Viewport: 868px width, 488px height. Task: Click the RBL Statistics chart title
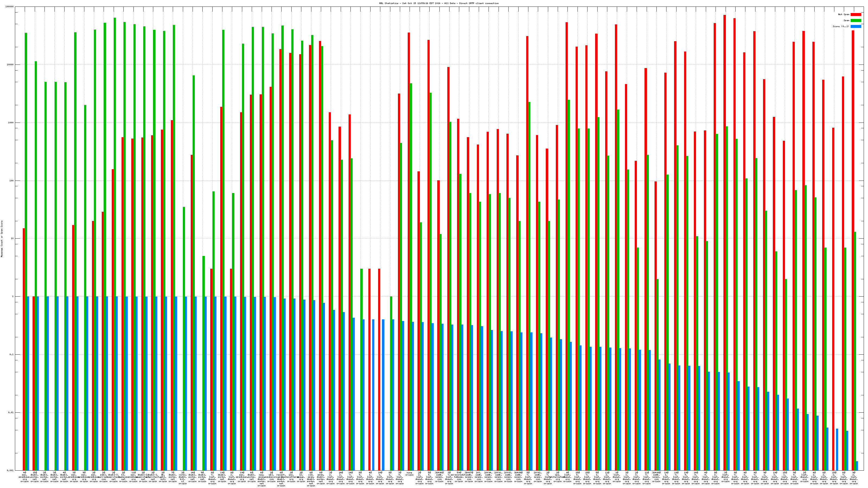439,3
